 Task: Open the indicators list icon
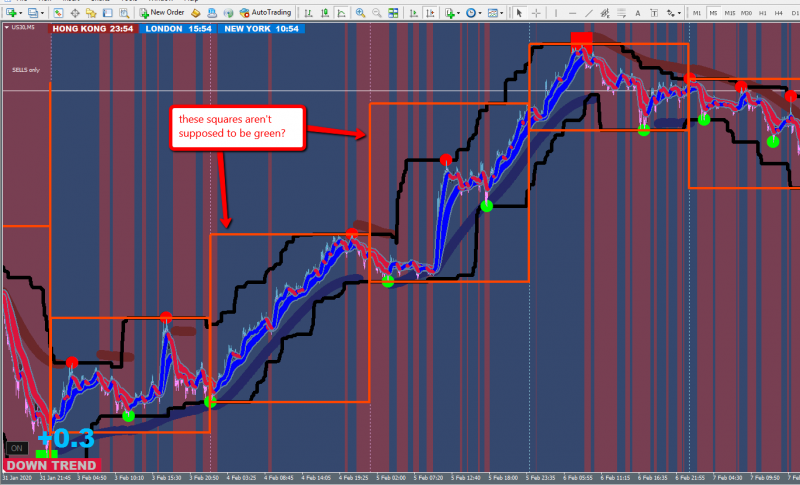point(449,13)
